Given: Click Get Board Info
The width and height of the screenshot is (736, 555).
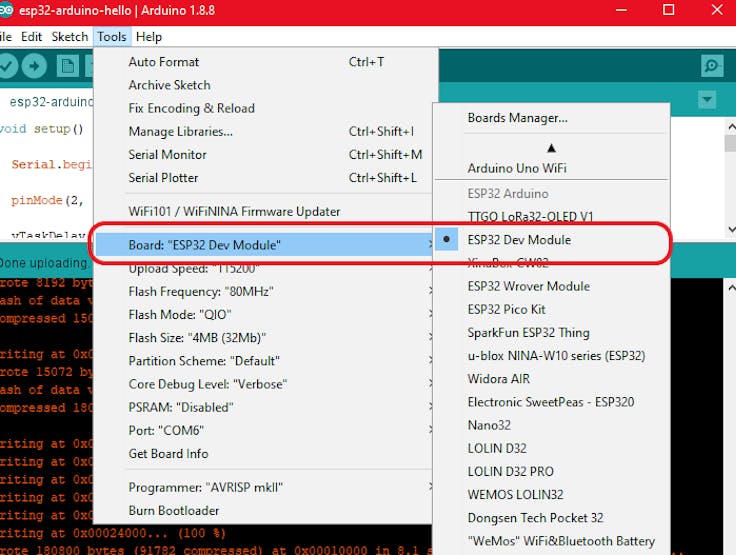Looking at the screenshot, I should (265, 454).
